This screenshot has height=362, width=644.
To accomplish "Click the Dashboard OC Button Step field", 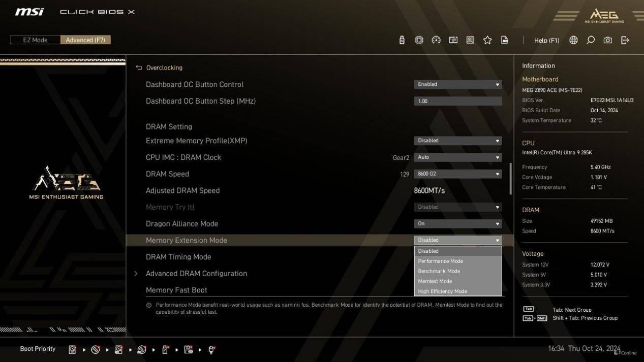I will pyautogui.click(x=457, y=101).
